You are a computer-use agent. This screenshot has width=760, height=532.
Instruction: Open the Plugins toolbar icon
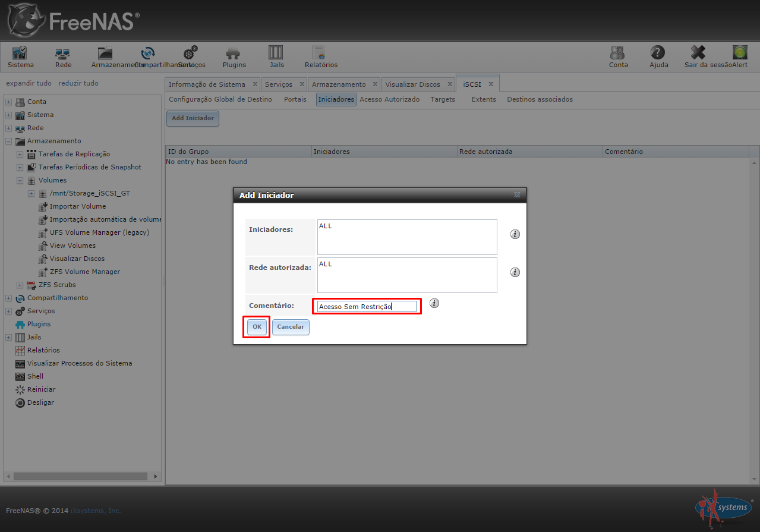coord(234,53)
